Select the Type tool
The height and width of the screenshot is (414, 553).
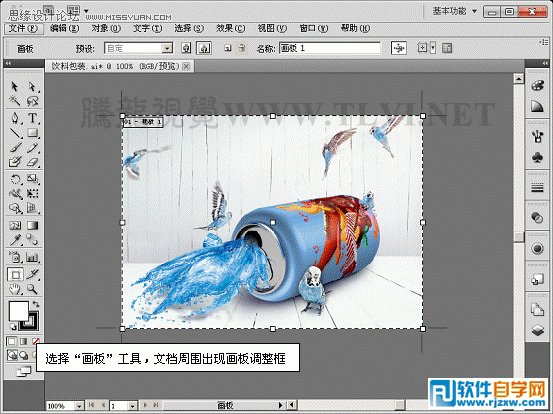(x=32, y=118)
